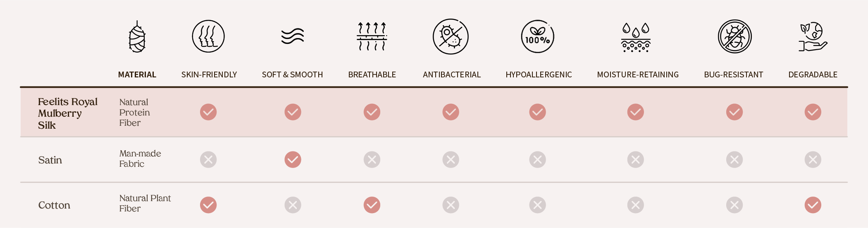Click Satin's Skin-Friendly gray cross
The image size is (868, 228).
pos(208,160)
